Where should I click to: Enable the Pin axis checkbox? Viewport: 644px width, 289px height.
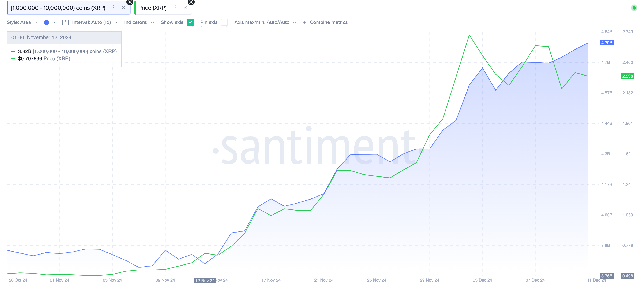[224, 22]
